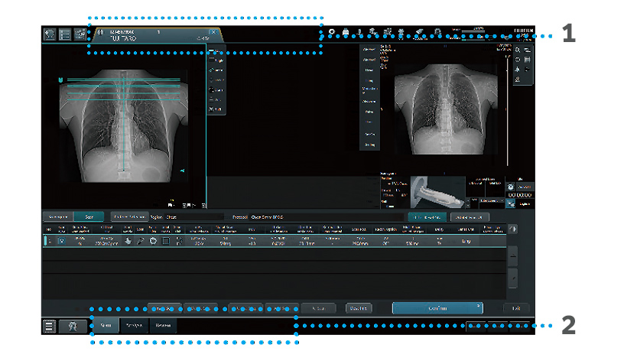Switch to the Analysis mode tab
624x364 pixels.
pyautogui.click(x=134, y=326)
